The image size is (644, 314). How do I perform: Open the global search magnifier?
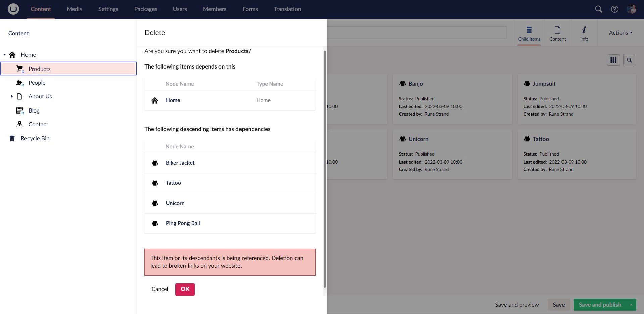[598, 9]
